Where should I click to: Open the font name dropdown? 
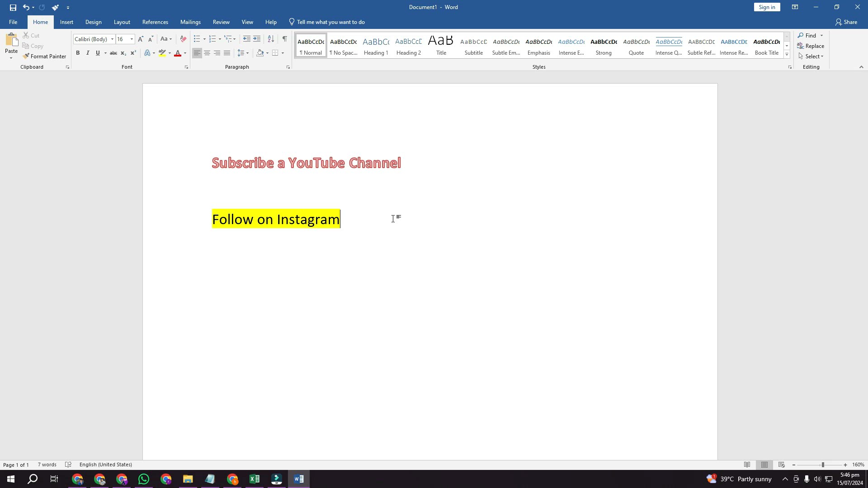tap(112, 39)
